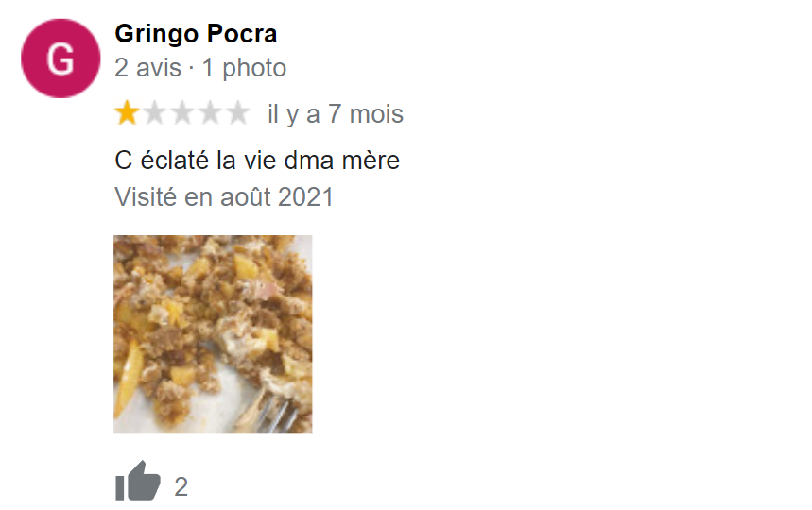Viewport: 812px width, 510px height.
Task: Click the like count number 2
Action: click(181, 486)
